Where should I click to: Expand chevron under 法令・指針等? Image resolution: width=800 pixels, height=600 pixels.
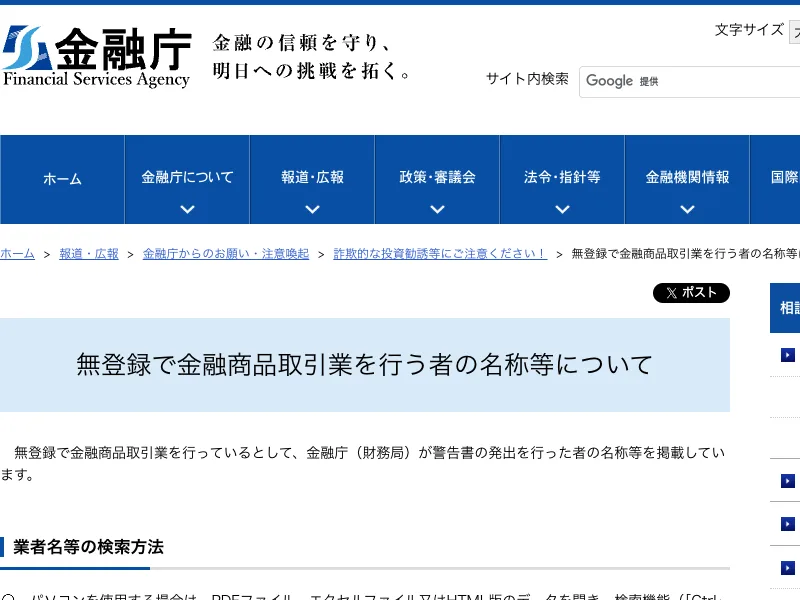tap(562, 209)
